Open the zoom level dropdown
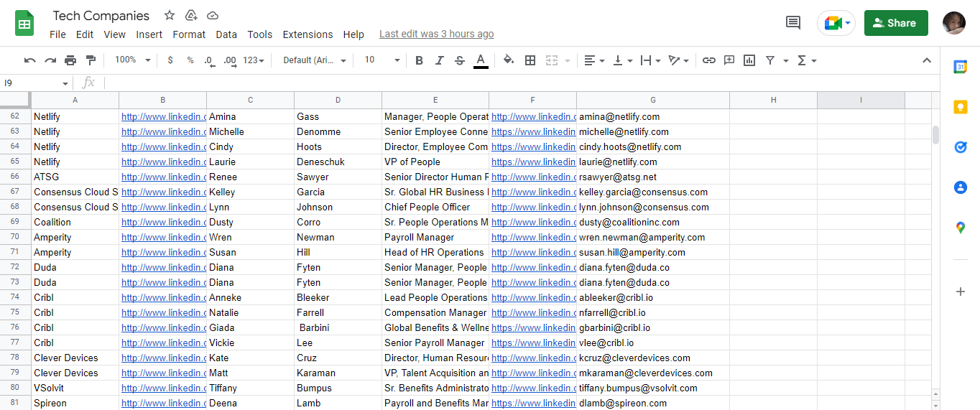 (x=133, y=60)
